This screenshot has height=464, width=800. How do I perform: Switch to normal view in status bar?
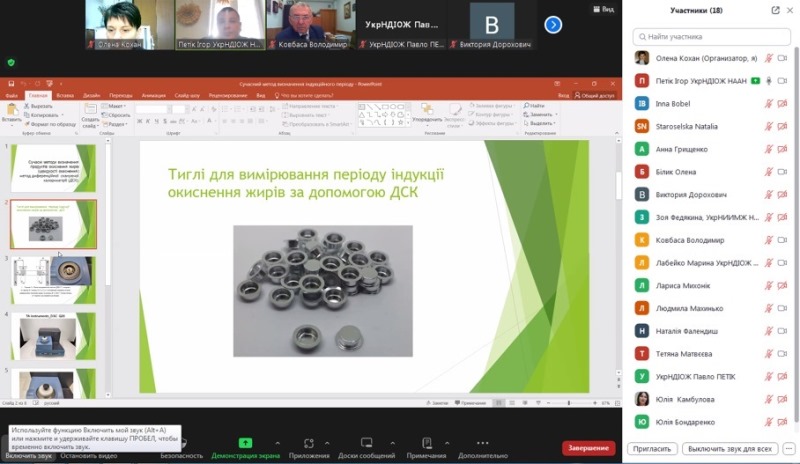(x=499, y=403)
